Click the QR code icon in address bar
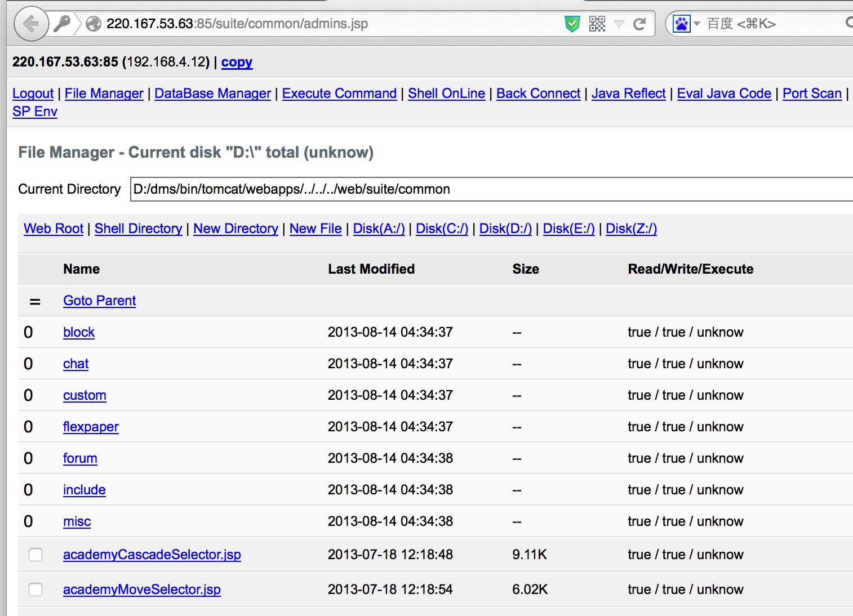Viewport: 853px width, 616px height. point(597,24)
